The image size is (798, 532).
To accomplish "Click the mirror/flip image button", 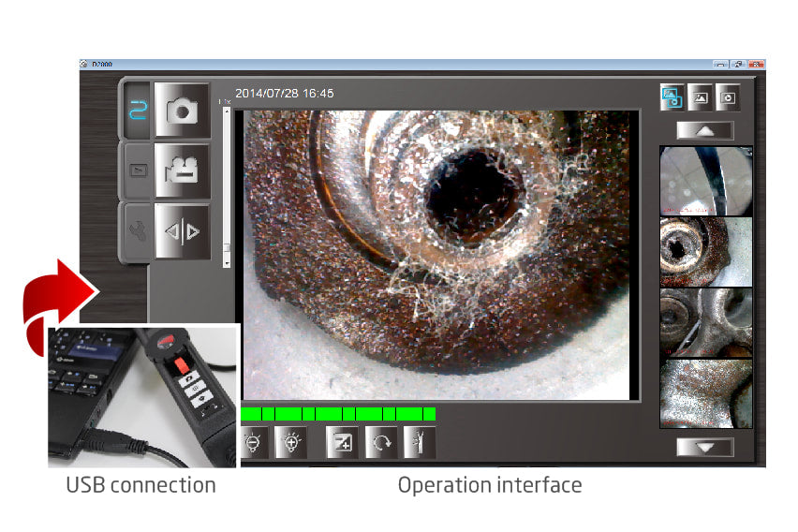I will pos(182,230).
